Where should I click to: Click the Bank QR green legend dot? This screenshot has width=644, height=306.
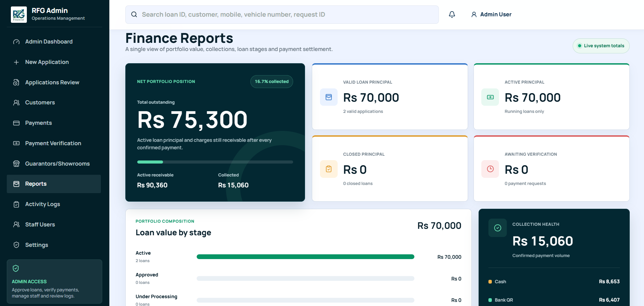point(490,300)
